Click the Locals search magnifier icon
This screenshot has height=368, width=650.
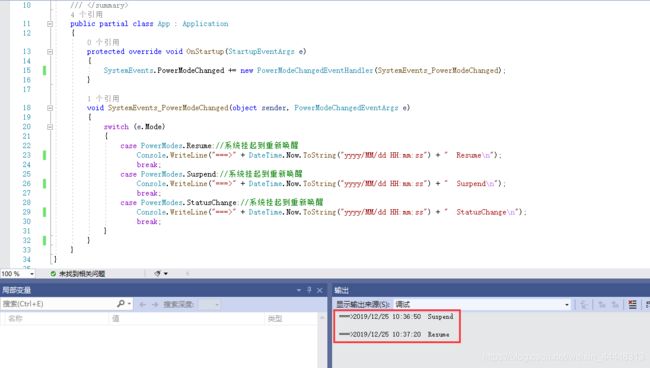pyautogui.click(x=121, y=304)
